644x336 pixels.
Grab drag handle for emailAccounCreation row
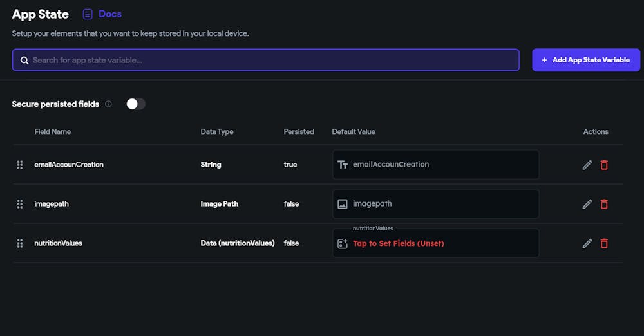pyautogui.click(x=20, y=165)
